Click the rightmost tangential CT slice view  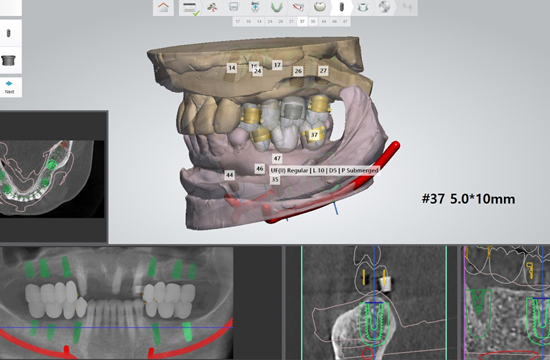pyautogui.click(x=506, y=302)
